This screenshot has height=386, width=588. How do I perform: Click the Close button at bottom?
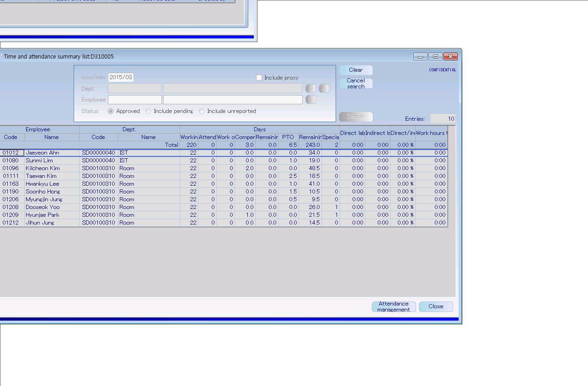436,306
